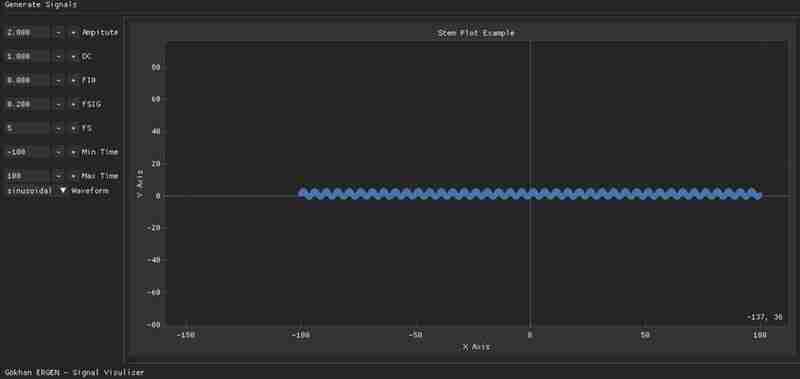Image resolution: width=800 pixels, height=379 pixels.
Task: Focus the Min Time input field
Action: [x=27, y=152]
